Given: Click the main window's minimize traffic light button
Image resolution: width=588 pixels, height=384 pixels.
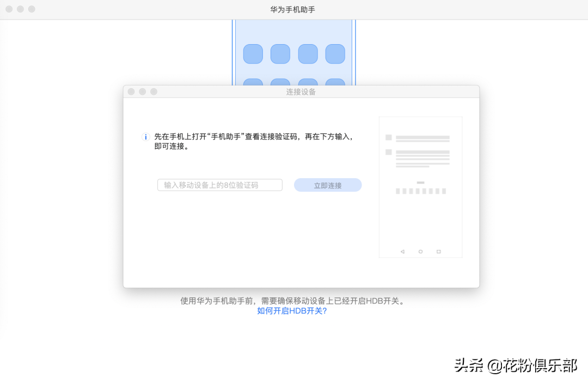Looking at the screenshot, I should [21, 9].
